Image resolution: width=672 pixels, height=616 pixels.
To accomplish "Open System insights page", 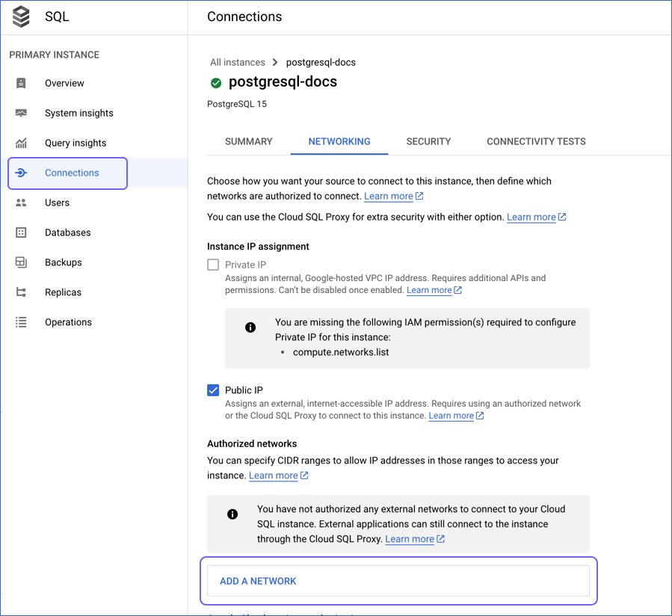I will tap(79, 113).
